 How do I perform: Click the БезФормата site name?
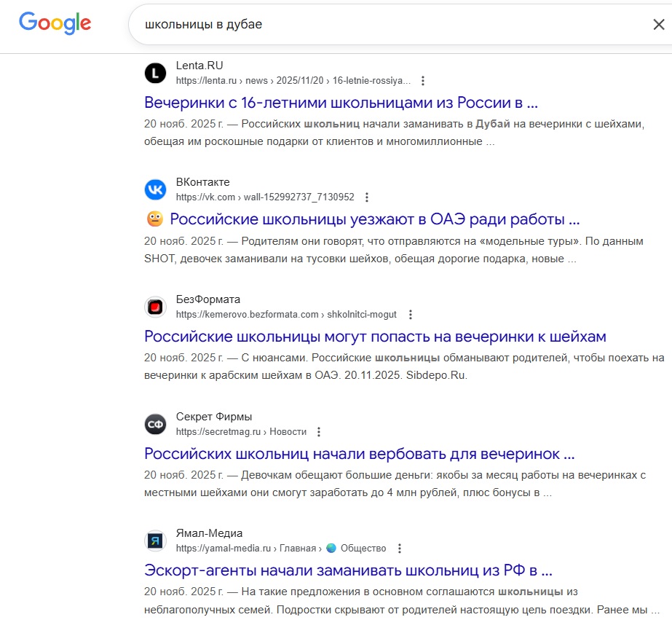point(207,299)
